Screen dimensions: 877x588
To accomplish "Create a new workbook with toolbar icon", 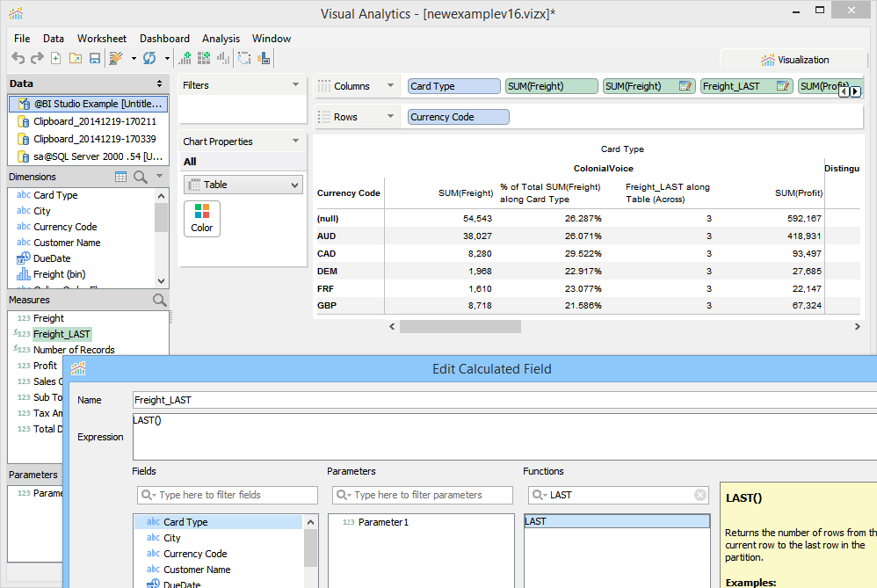I will [x=56, y=58].
